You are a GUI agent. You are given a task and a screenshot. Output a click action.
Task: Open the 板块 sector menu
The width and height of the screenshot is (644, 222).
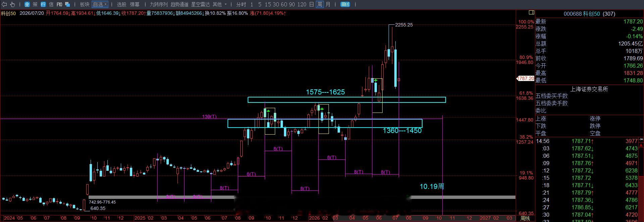(85, 4)
